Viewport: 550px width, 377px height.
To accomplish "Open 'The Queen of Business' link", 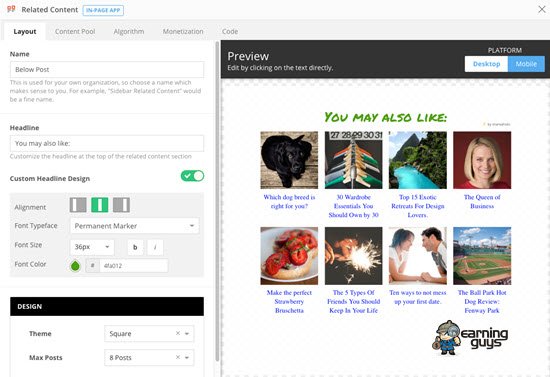I will 482,202.
